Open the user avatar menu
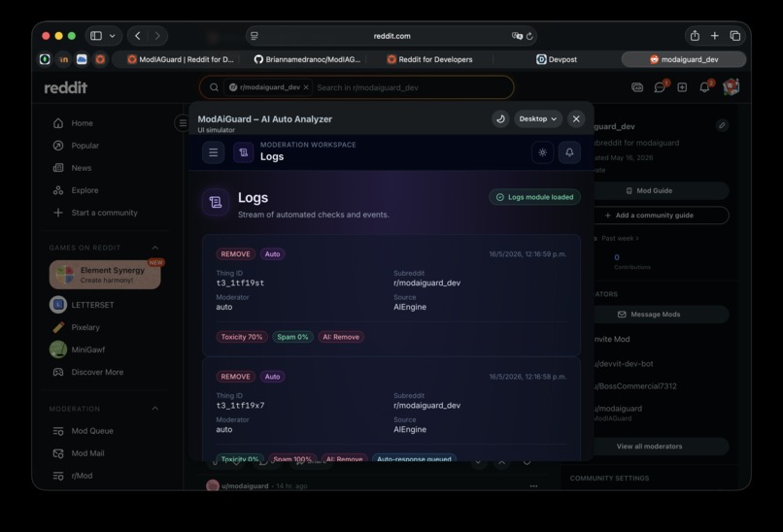Viewport: 783px width, 532px height. click(732, 86)
